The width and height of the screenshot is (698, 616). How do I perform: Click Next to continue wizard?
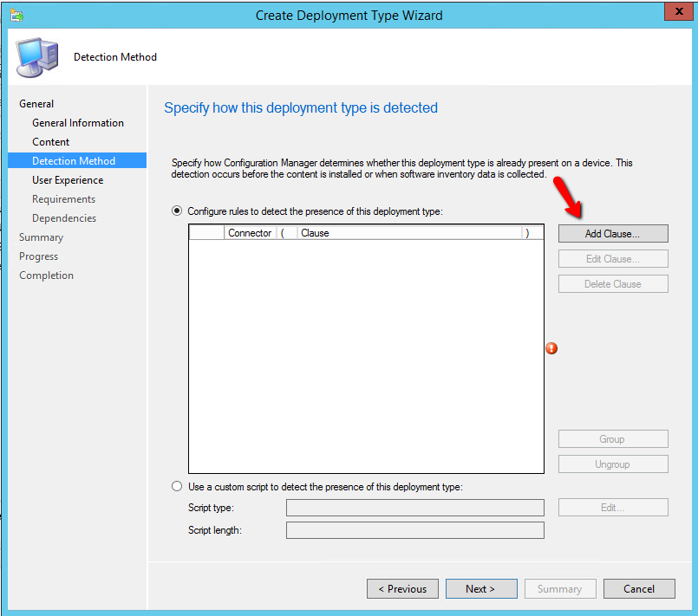(x=480, y=589)
